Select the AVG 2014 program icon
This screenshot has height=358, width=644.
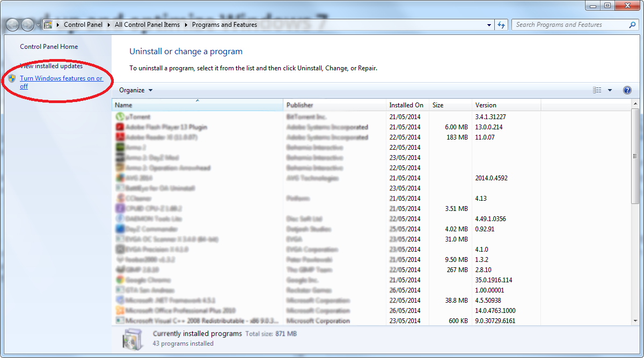[x=120, y=178]
